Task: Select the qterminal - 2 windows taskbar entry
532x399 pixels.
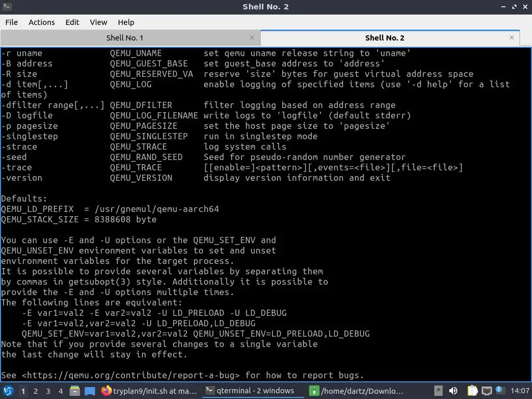Action: click(253, 391)
